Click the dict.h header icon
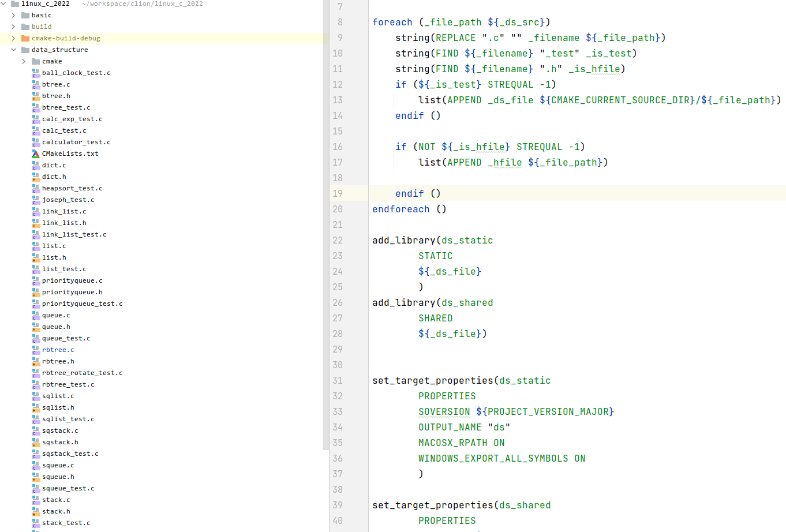 35,177
